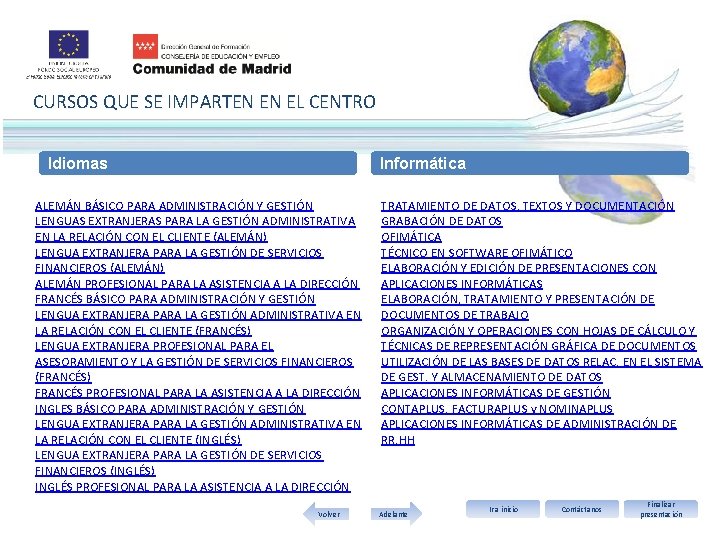Click the Comunidad de Madrid title text
Screen dimensions: 720x540
click(212, 69)
